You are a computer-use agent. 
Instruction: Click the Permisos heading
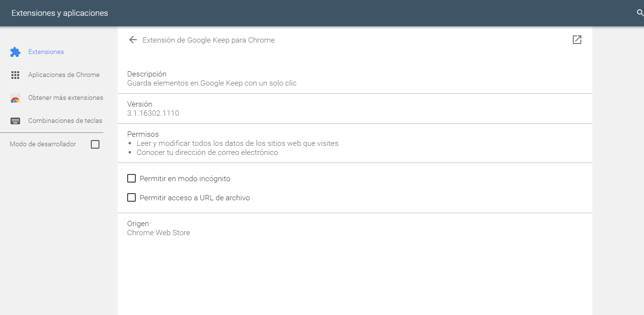tap(143, 134)
